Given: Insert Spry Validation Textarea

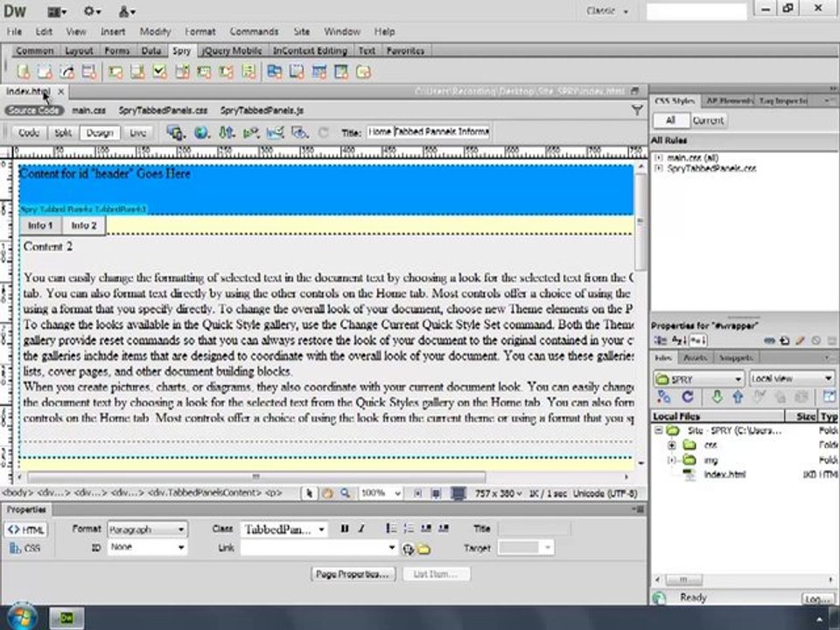Looking at the screenshot, I should tap(137, 72).
